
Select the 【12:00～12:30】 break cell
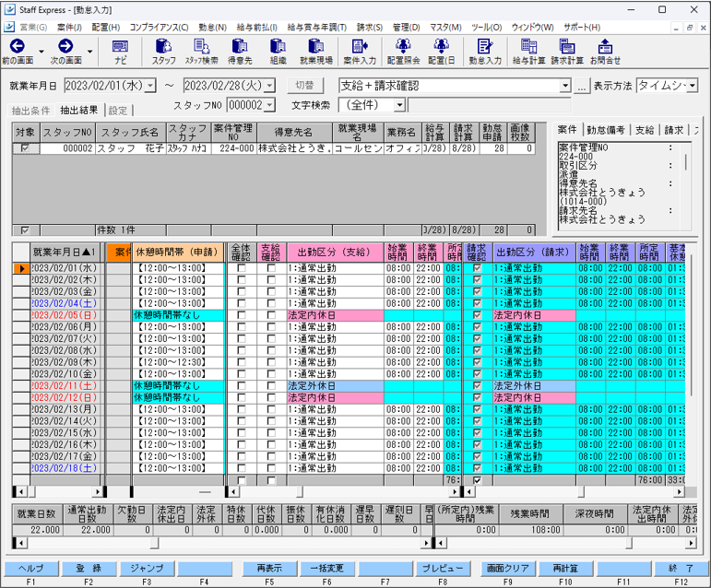[179, 362]
